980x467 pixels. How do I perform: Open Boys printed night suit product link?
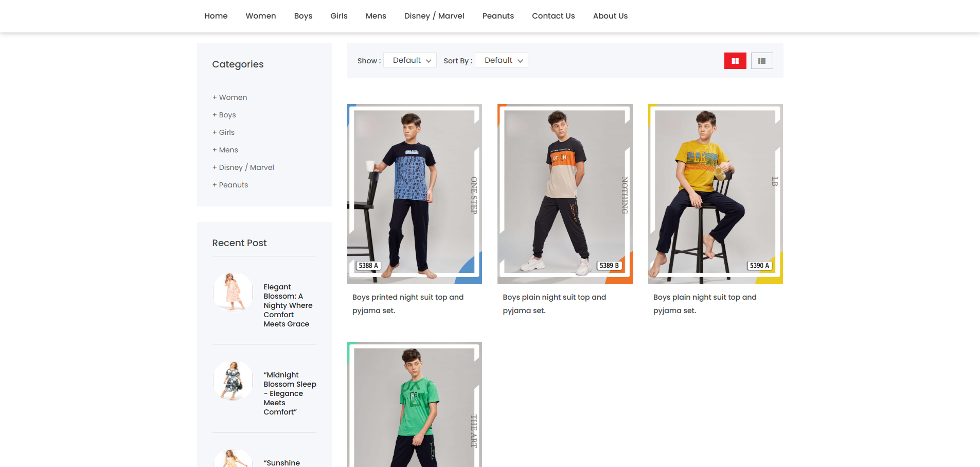click(407, 303)
